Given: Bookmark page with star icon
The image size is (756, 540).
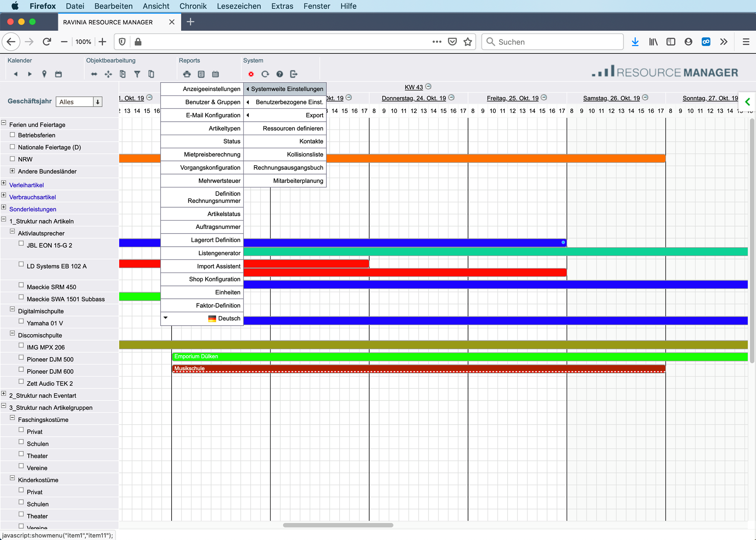Looking at the screenshot, I should tap(468, 42).
